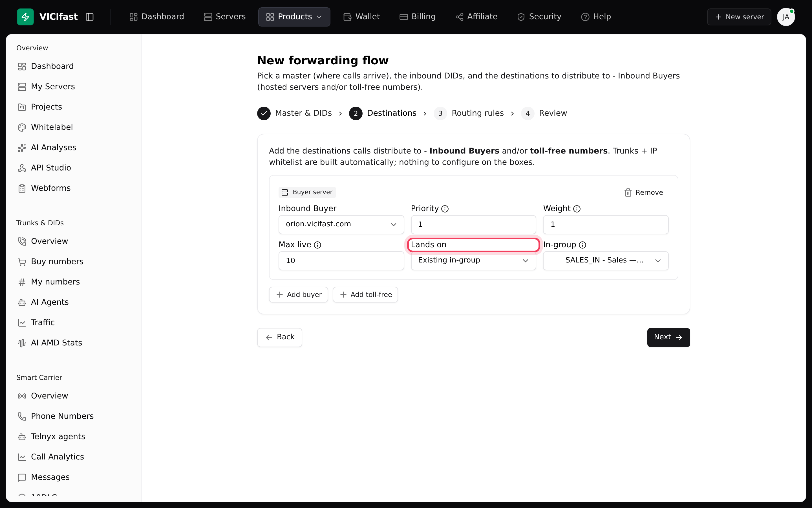Focus the Max live input field
This screenshot has height=508, width=812.
pos(341,260)
